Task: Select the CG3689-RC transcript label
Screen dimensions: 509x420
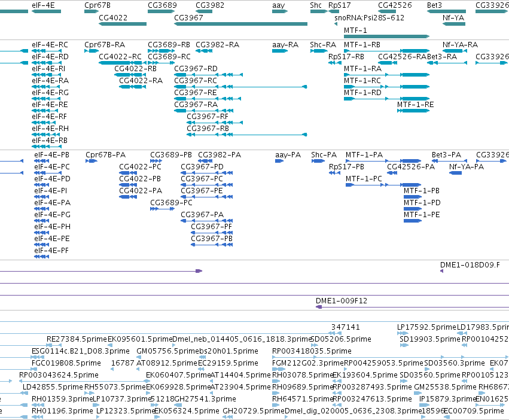Action: (169, 56)
